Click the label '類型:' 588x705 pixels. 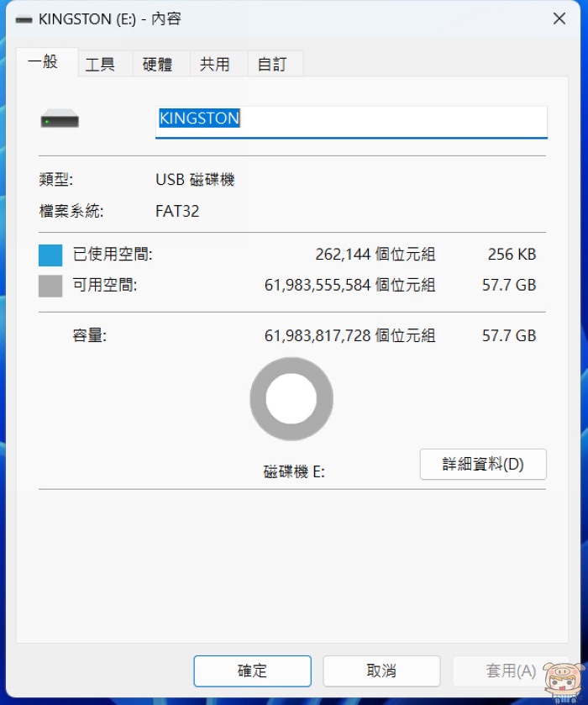[56, 180]
